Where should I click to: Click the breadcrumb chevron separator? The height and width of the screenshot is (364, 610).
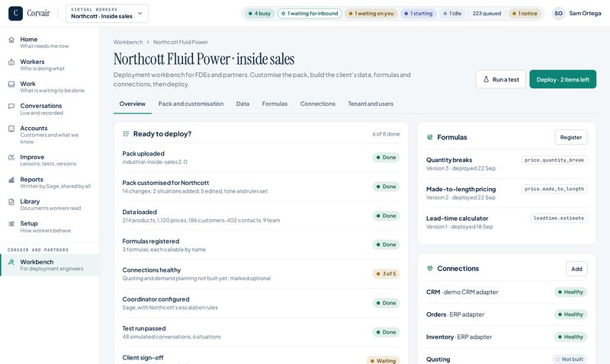(x=148, y=42)
